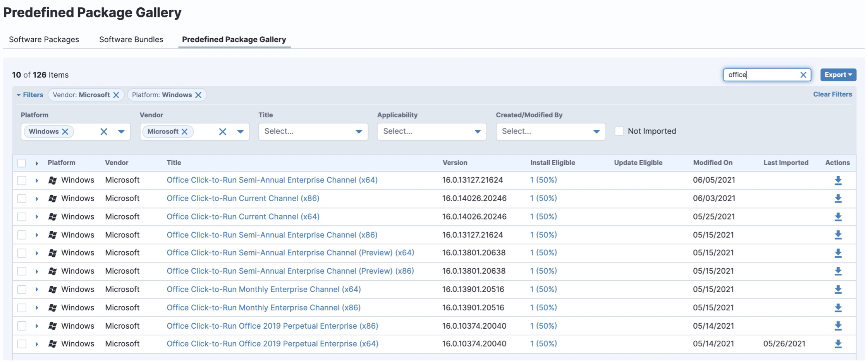The image size is (868, 362).
Task: Sort by the Title column header
Action: pyautogui.click(x=174, y=163)
